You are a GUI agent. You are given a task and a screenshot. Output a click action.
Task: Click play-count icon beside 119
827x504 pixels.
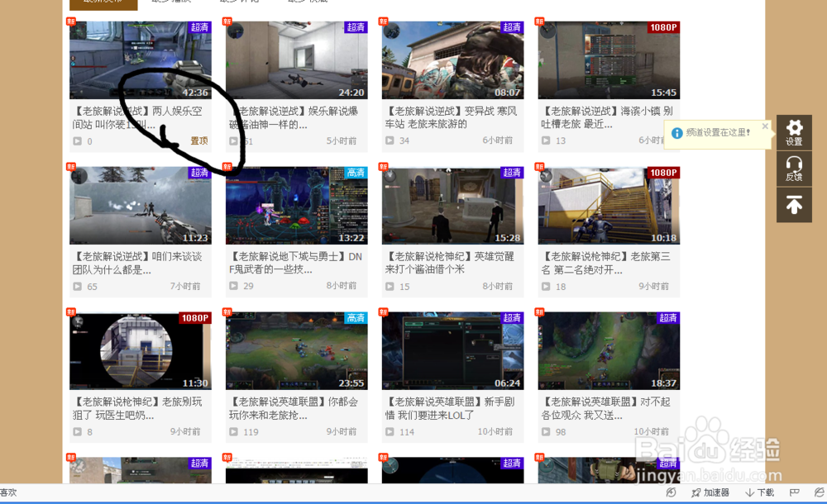[x=234, y=432]
